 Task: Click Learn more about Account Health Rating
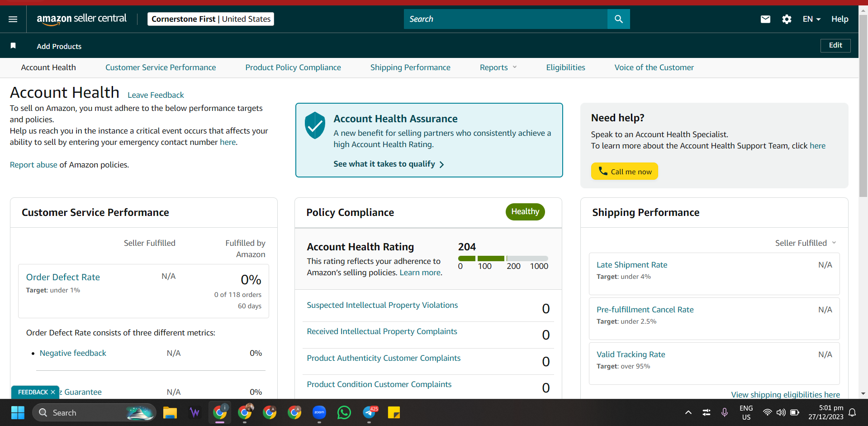coord(420,273)
